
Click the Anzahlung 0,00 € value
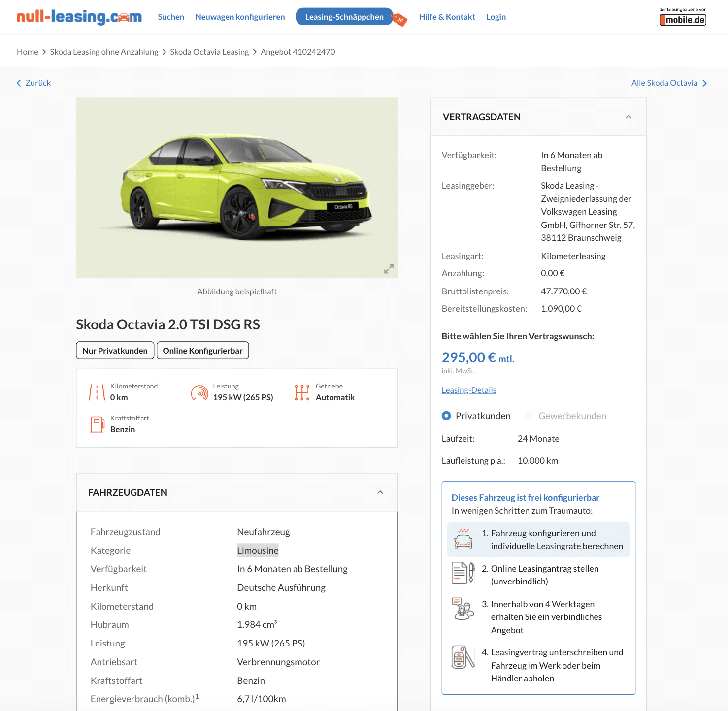point(553,273)
